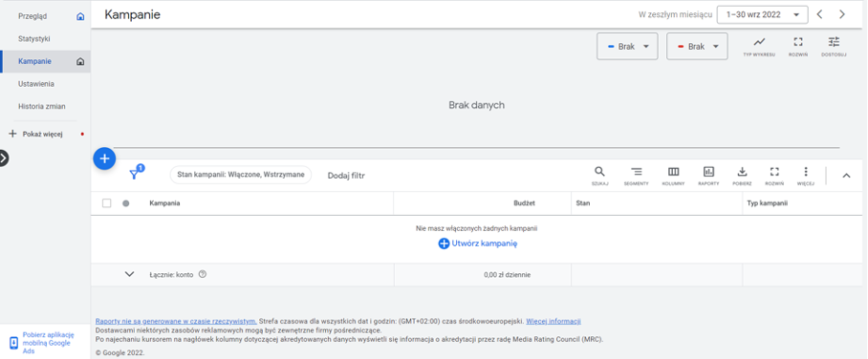Open the Dostosuj adjust icon
The height and width of the screenshot is (359, 868).
[834, 42]
